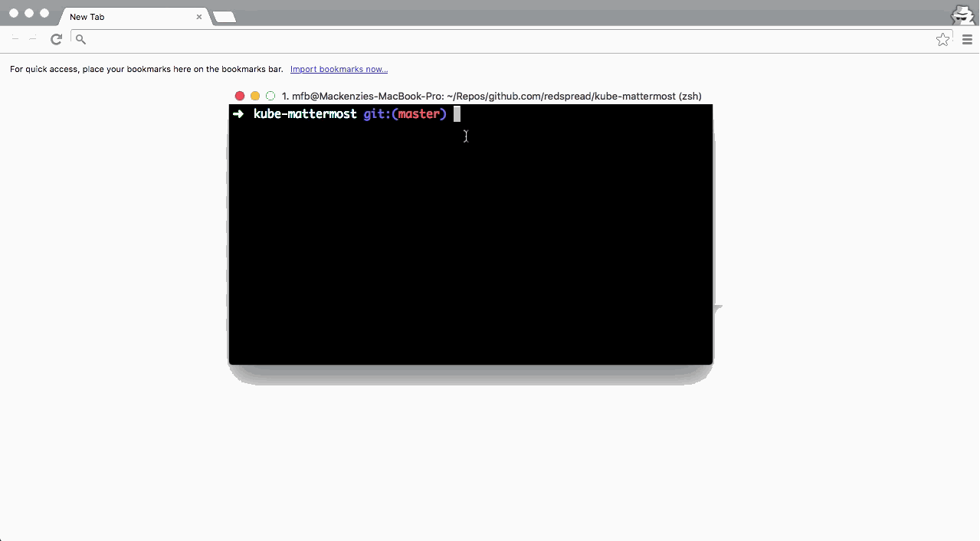980x541 pixels.
Task: Click the browser back arrow
Action: pos(15,38)
